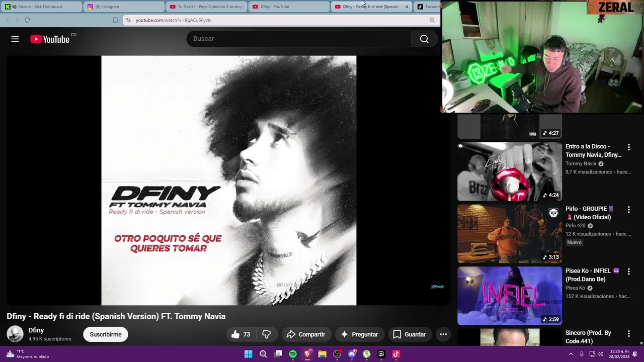
Task: Open the YouTube hamburger guide menu
Action: click(x=15, y=39)
